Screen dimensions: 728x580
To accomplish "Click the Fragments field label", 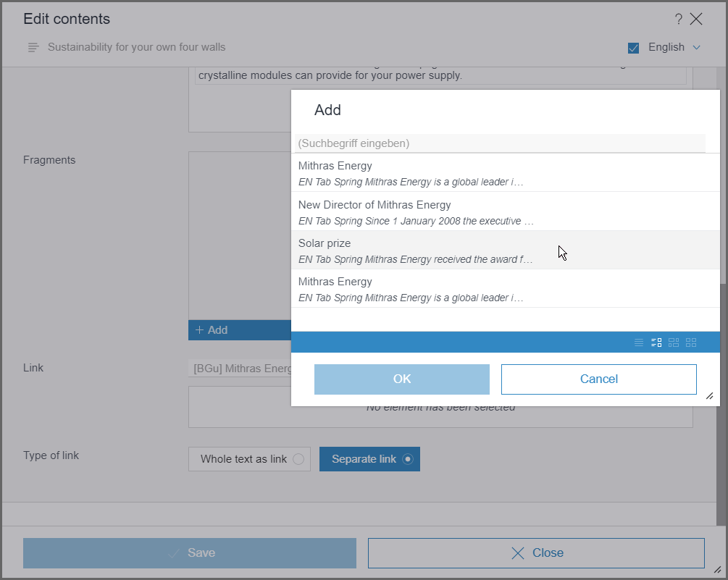I will click(49, 160).
